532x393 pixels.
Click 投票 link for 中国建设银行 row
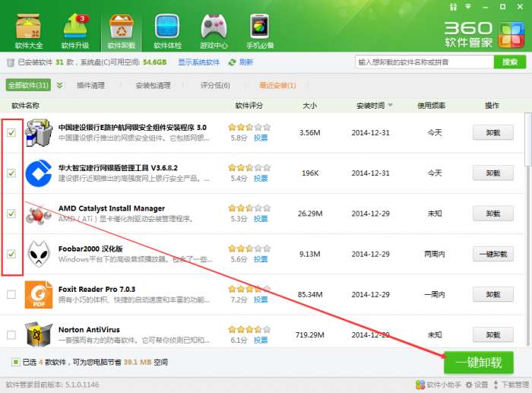[261, 138]
